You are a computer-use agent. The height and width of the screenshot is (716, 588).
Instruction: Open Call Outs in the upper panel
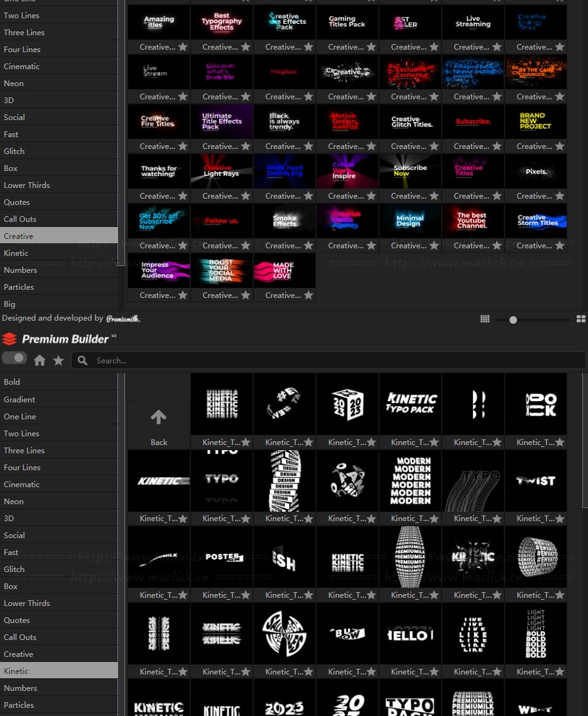(59, 219)
